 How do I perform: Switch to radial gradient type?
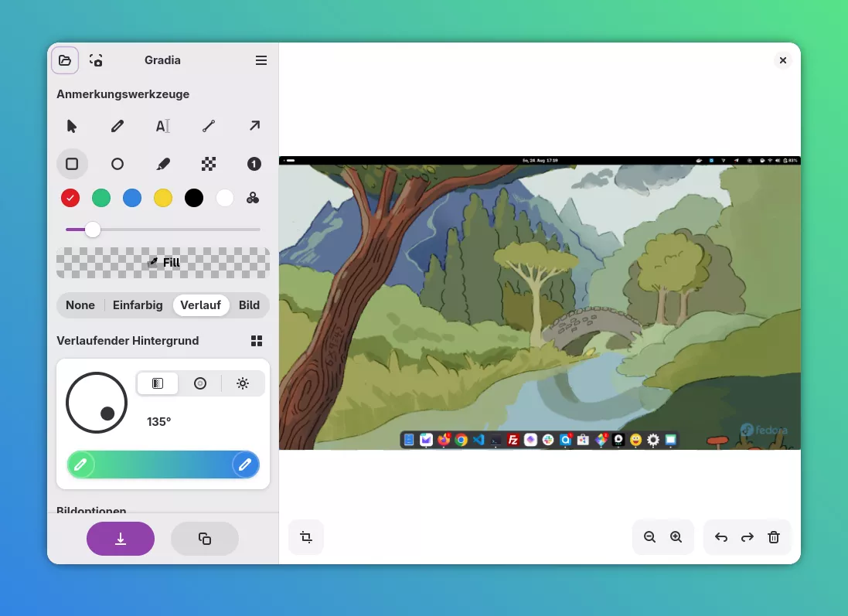coord(200,383)
